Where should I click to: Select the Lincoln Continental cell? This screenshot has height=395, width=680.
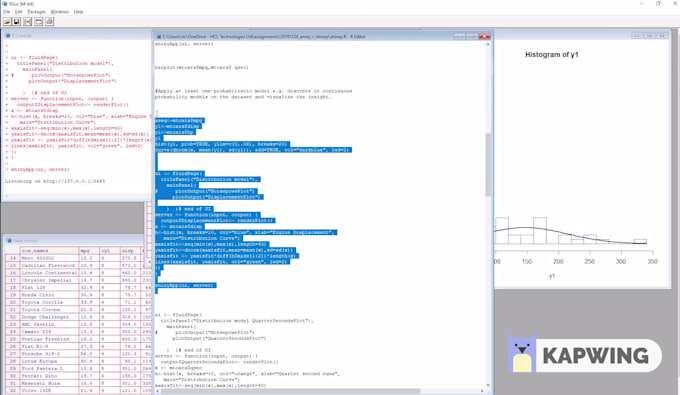pyautogui.click(x=49, y=273)
